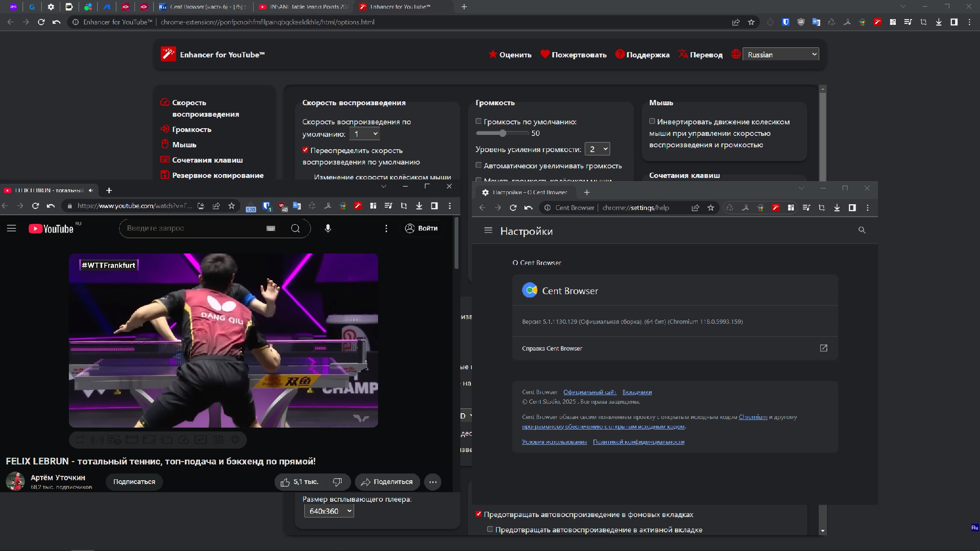Click Войти sign-in button on YouTube
This screenshot has height=551, width=980.
pyautogui.click(x=422, y=228)
